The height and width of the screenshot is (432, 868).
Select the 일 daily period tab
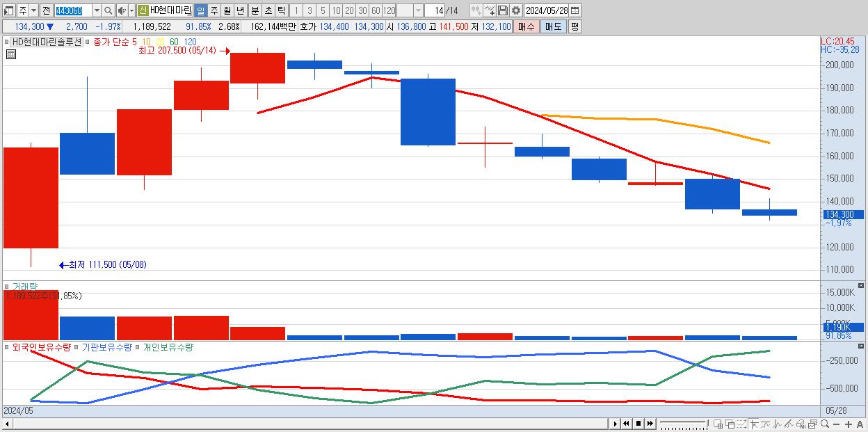(200, 10)
